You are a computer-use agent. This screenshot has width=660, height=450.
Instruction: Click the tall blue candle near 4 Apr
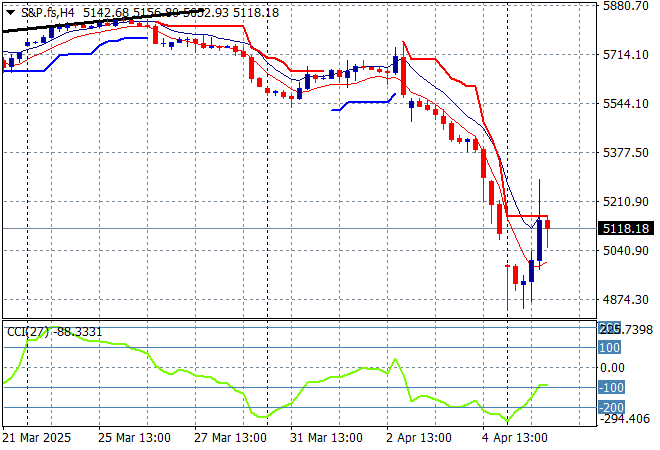540,240
